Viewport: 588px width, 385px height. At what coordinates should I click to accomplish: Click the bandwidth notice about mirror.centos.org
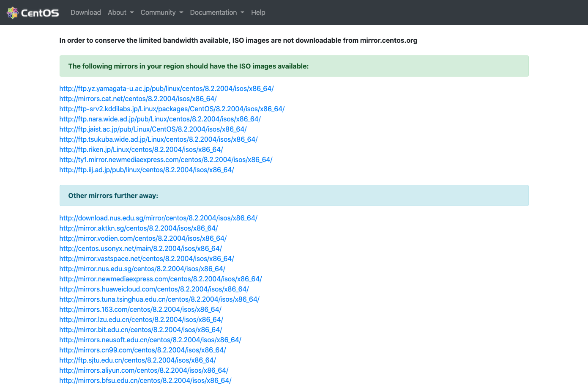click(x=238, y=41)
